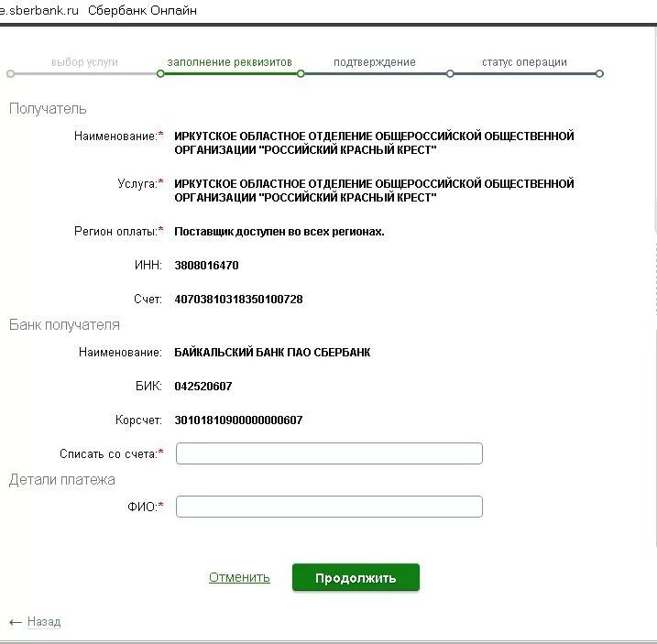Click the Сбербанк Онлайн page title
Image resolution: width=657 pixels, height=644 pixels.
[x=142, y=10]
